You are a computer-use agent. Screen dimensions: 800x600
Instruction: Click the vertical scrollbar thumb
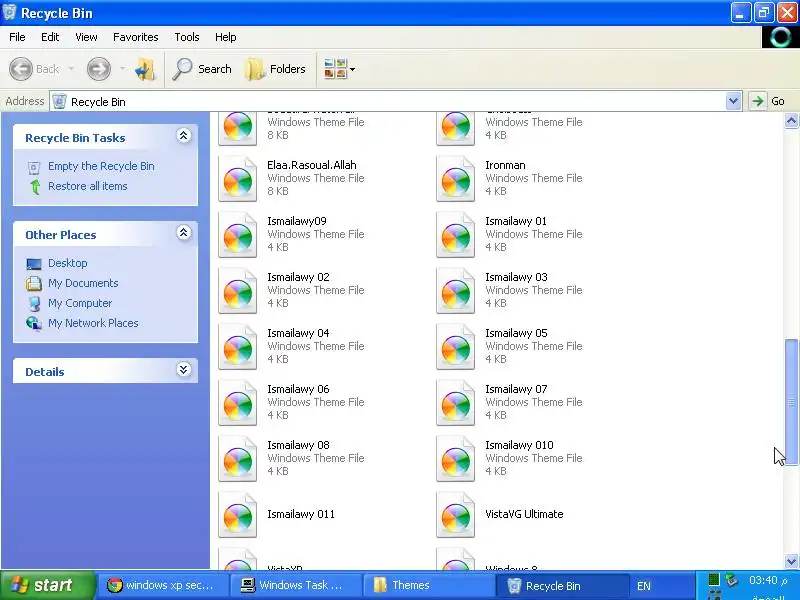(x=791, y=402)
